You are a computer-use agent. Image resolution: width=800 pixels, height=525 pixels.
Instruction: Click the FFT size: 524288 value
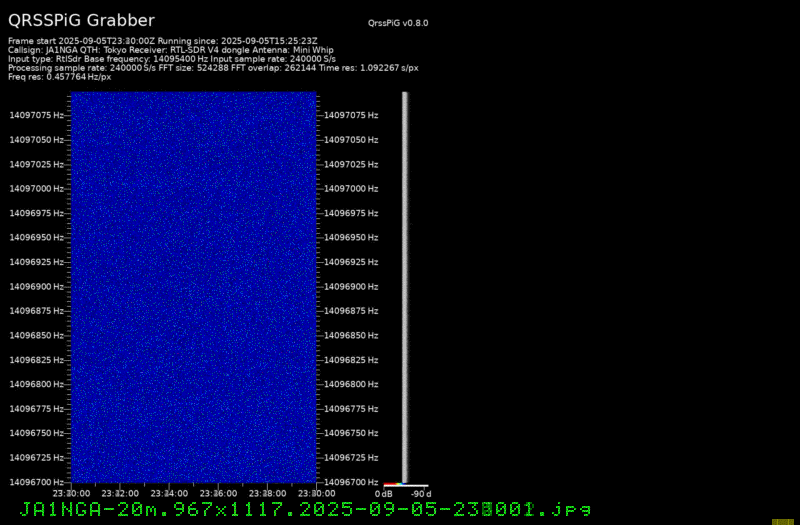pos(195,68)
